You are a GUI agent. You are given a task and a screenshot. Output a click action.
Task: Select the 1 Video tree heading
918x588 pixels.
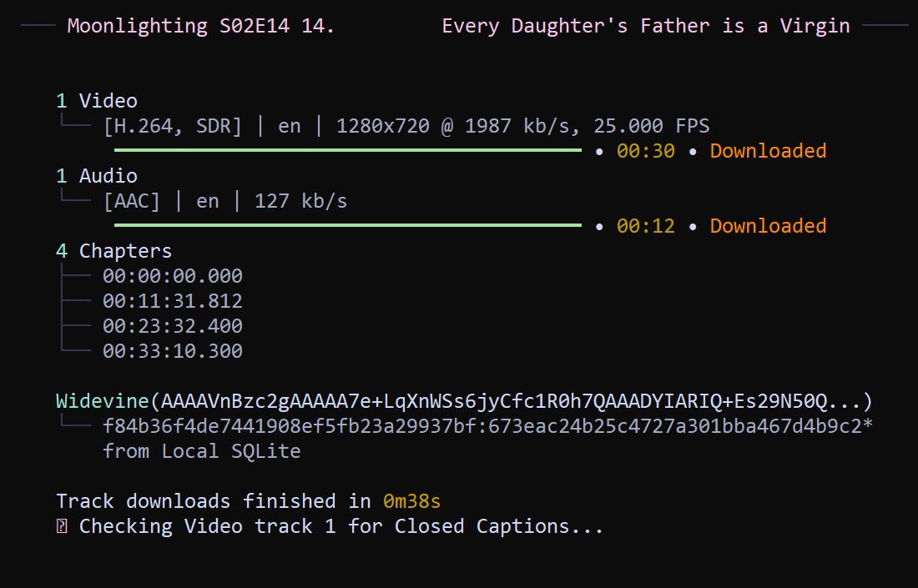click(x=97, y=101)
